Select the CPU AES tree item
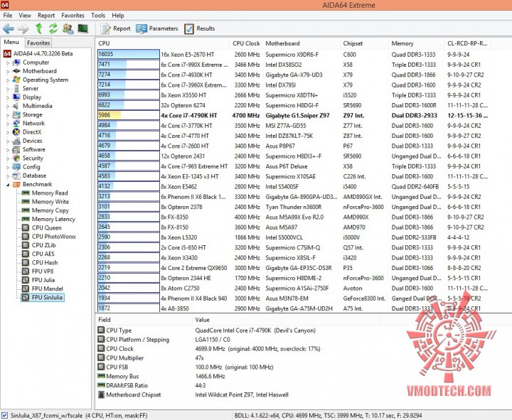Image resolution: width=512 pixels, height=420 pixels. (x=43, y=254)
